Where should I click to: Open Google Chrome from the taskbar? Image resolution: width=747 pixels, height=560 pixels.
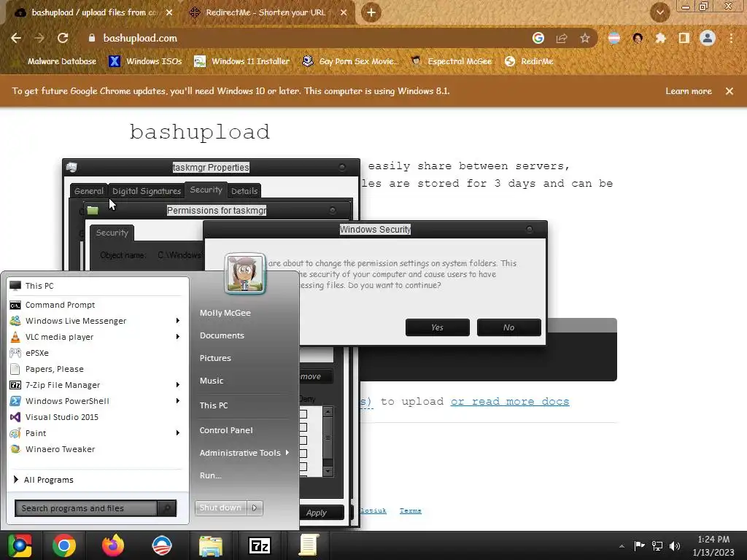point(64,545)
